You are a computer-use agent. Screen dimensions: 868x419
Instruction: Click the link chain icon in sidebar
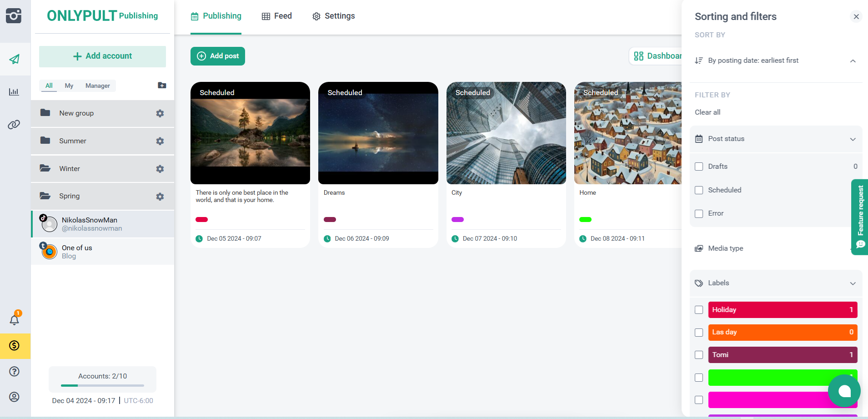click(14, 125)
